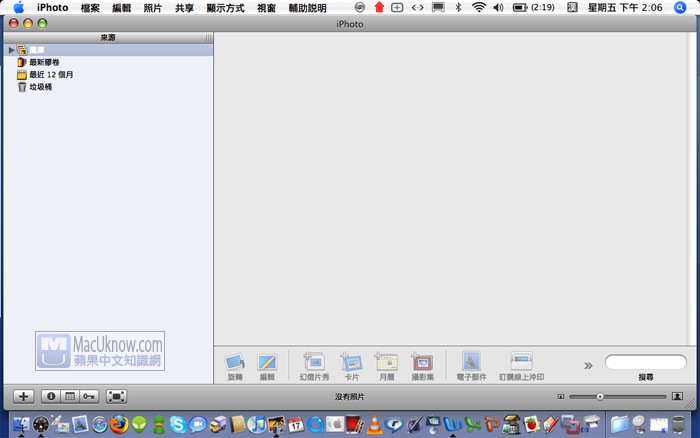Click the Bluetooth menu bar icon
700x438 pixels.
(x=458, y=7)
